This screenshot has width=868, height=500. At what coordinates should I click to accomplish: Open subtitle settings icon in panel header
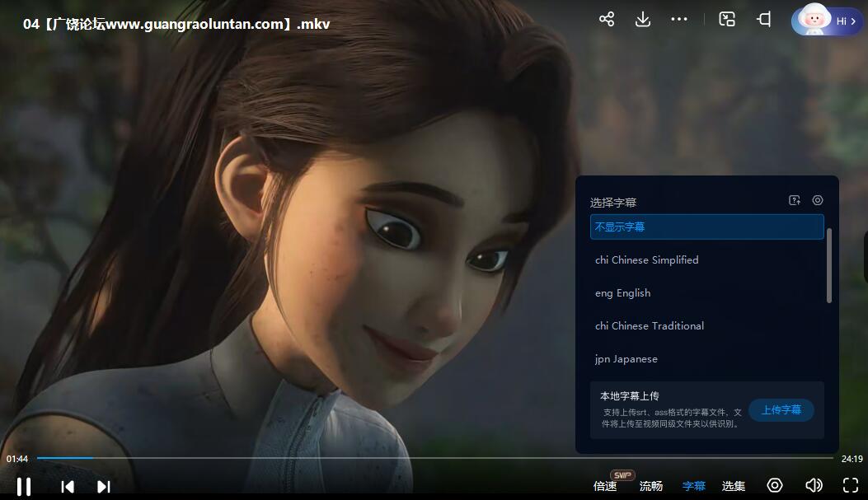point(818,200)
